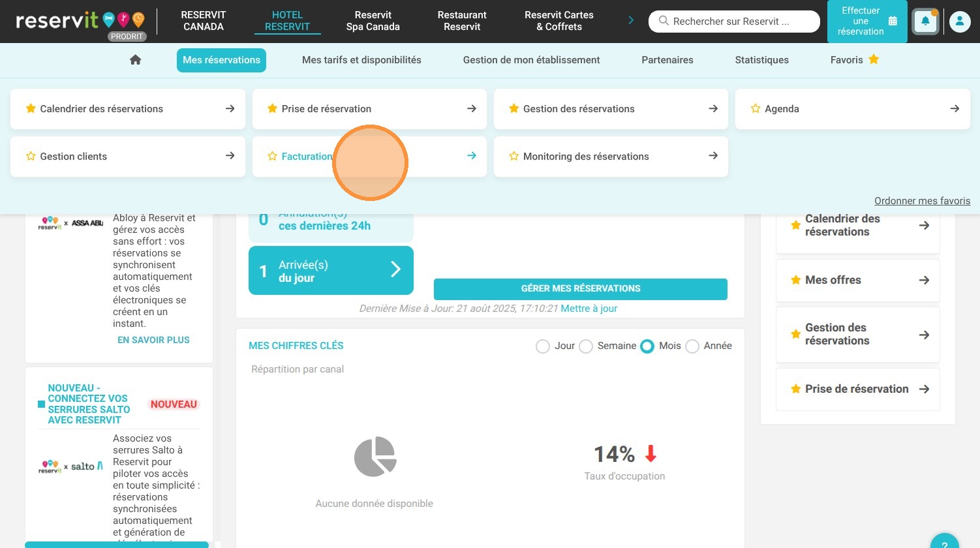Open the user profile avatar
Image resolution: width=980 pixels, height=548 pixels.
(960, 22)
